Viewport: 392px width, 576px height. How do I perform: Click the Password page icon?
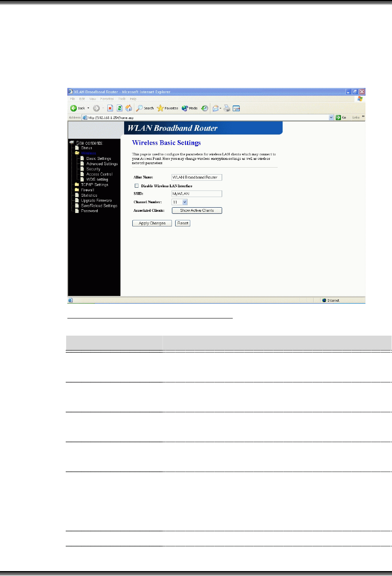[x=77, y=211]
